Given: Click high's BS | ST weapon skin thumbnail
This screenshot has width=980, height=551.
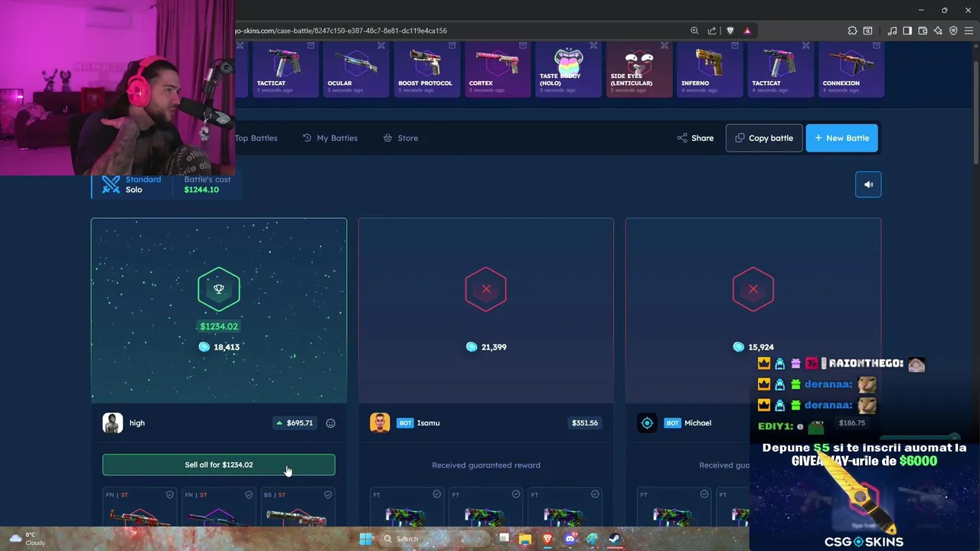Looking at the screenshot, I should click(x=297, y=517).
